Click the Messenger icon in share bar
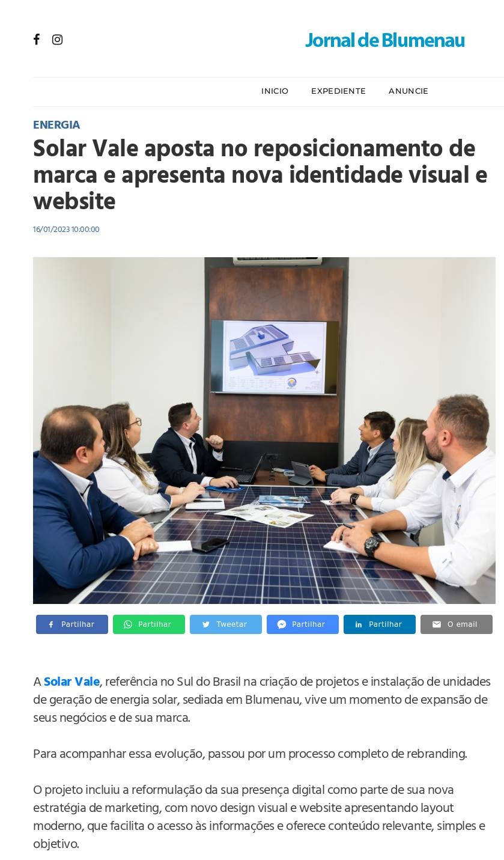Screen dimensions: 504x860 (281, 624)
